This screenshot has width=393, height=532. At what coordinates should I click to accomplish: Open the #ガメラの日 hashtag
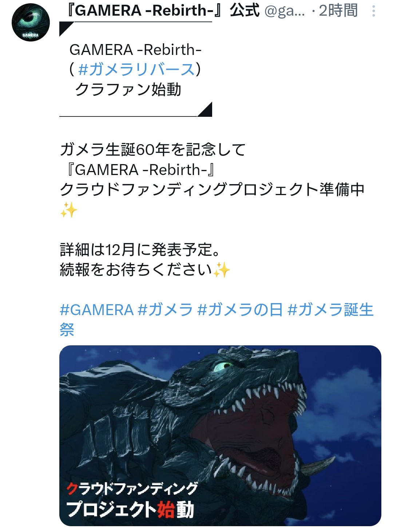240,310
